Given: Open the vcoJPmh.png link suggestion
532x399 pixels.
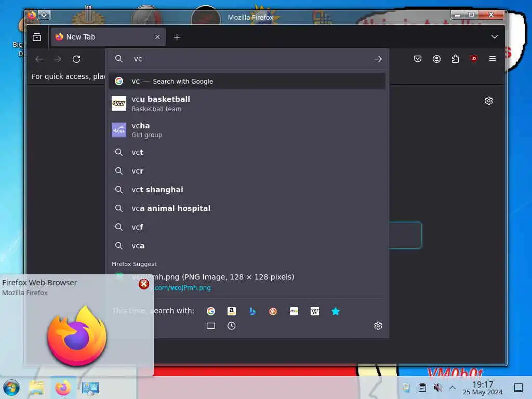Looking at the screenshot, I should (247, 282).
